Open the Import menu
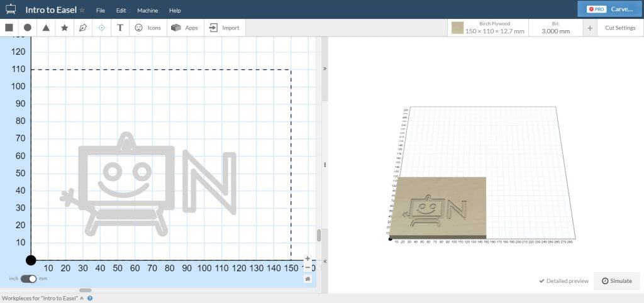 [225, 28]
